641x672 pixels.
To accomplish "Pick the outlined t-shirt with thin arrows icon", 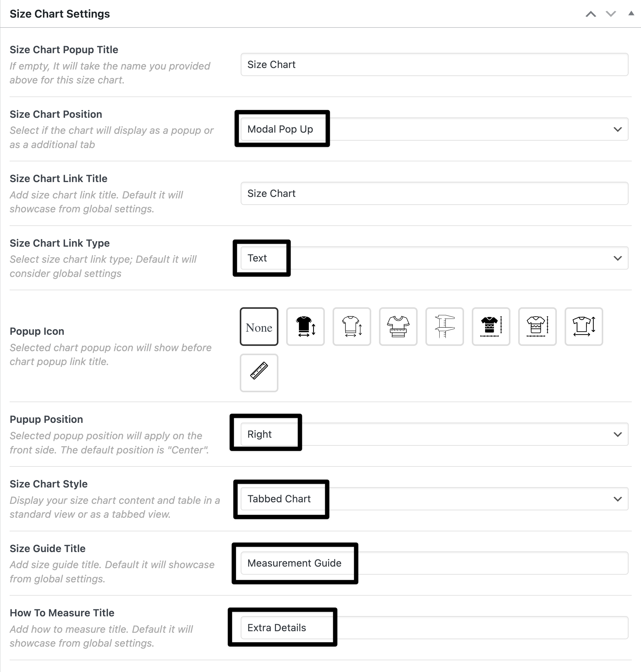I will pos(352,327).
